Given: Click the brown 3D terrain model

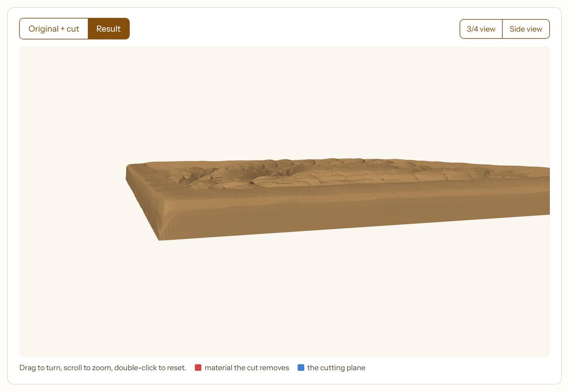Looking at the screenshot, I should (x=338, y=199).
